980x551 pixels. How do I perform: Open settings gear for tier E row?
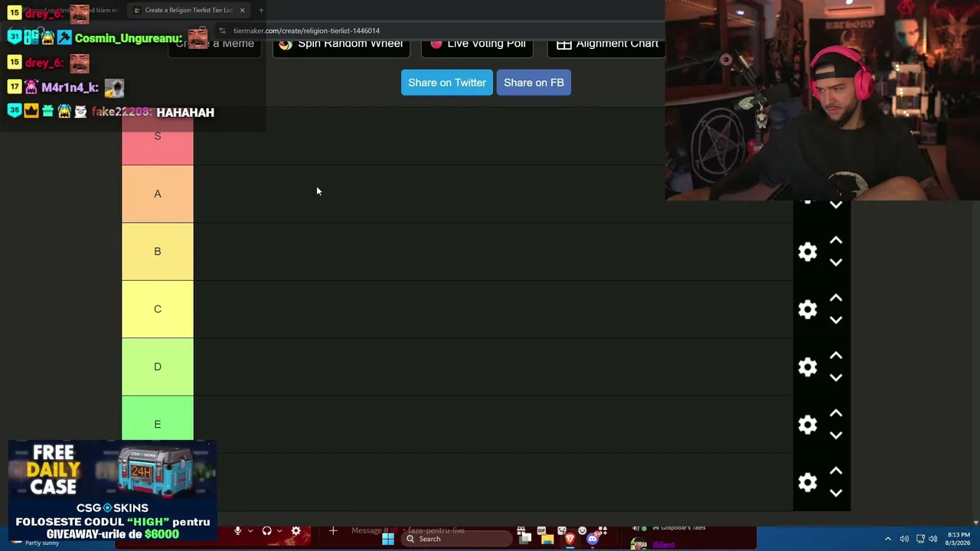pos(808,425)
